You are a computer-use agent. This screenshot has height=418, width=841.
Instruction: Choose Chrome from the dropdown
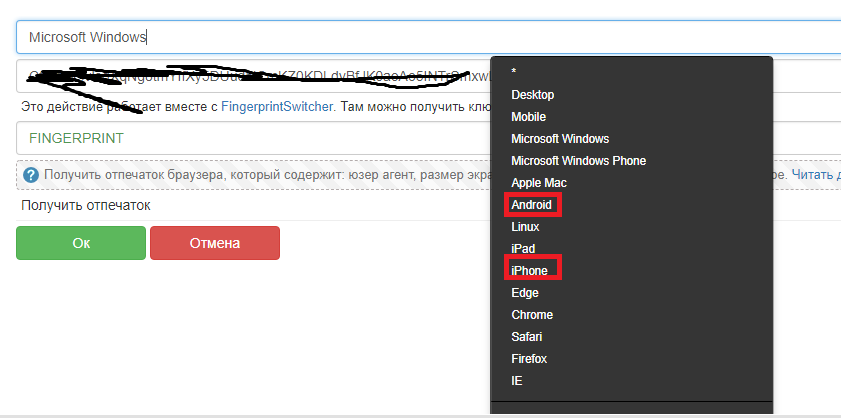[x=531, y=315]
